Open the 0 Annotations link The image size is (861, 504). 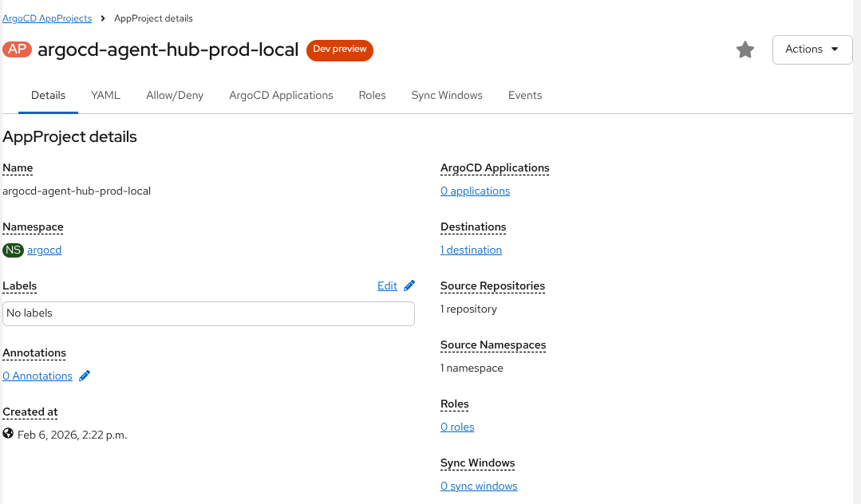38,376
